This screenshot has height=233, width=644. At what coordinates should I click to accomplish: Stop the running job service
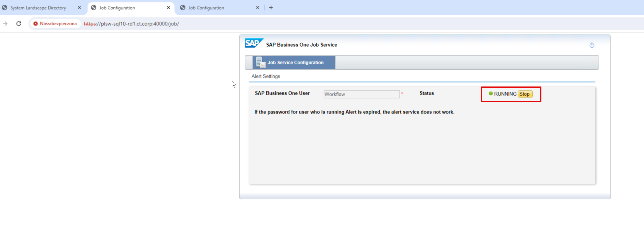[524, 94]
